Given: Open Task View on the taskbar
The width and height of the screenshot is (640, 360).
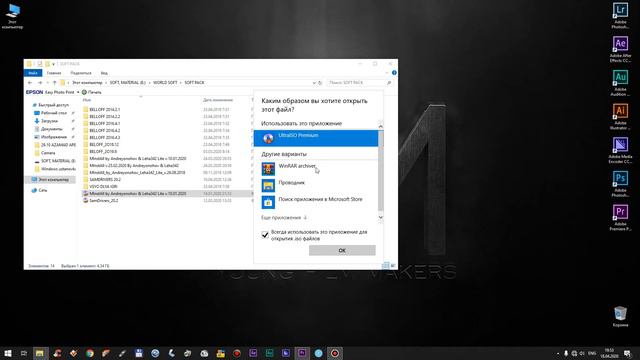Looking at the screenshot, I should [24, 353].
